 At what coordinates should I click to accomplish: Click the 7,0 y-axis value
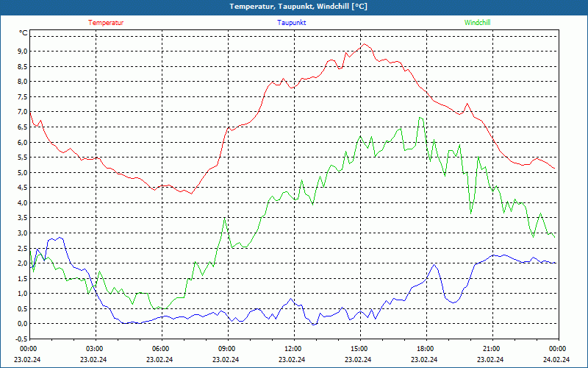tap(24, 112)
